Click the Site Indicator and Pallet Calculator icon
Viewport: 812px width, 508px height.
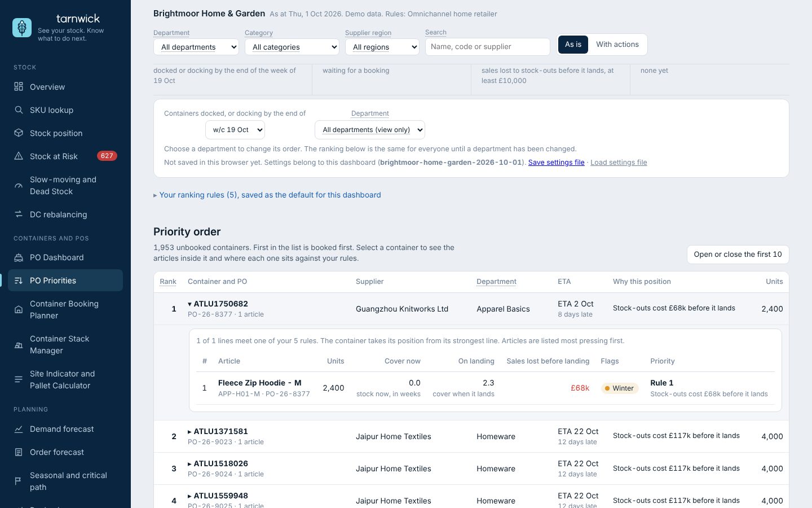pyautogui.click(x=19, y=379)
